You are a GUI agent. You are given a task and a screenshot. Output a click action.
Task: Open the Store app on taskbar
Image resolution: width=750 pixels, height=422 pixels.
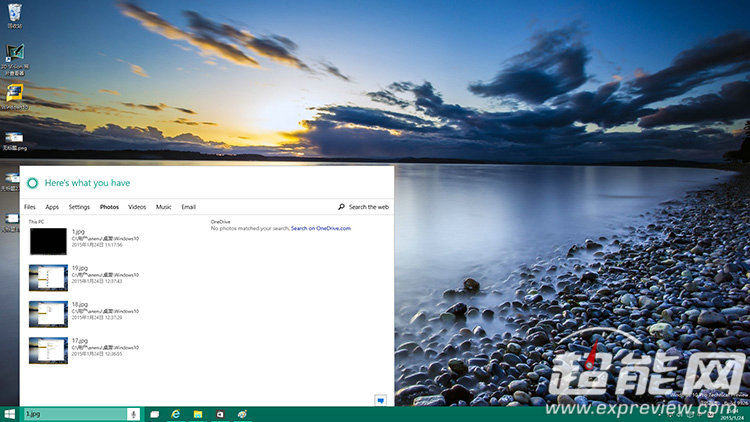pyautogui.click(x=220, y=413)
